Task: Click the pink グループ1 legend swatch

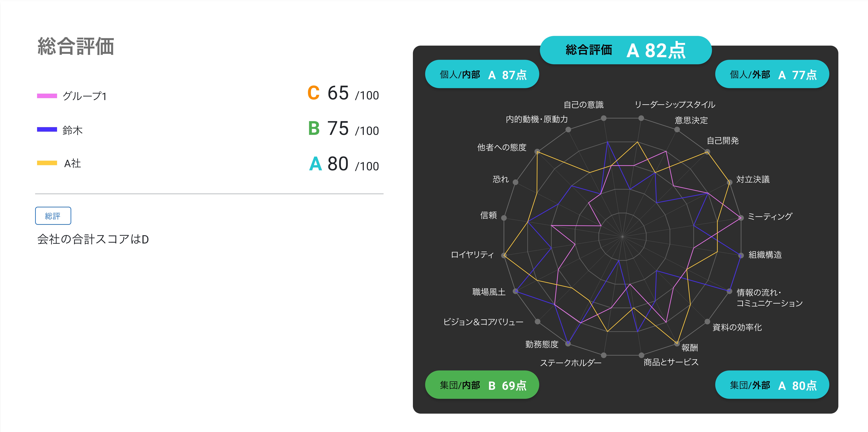Action: click(47, 96)
